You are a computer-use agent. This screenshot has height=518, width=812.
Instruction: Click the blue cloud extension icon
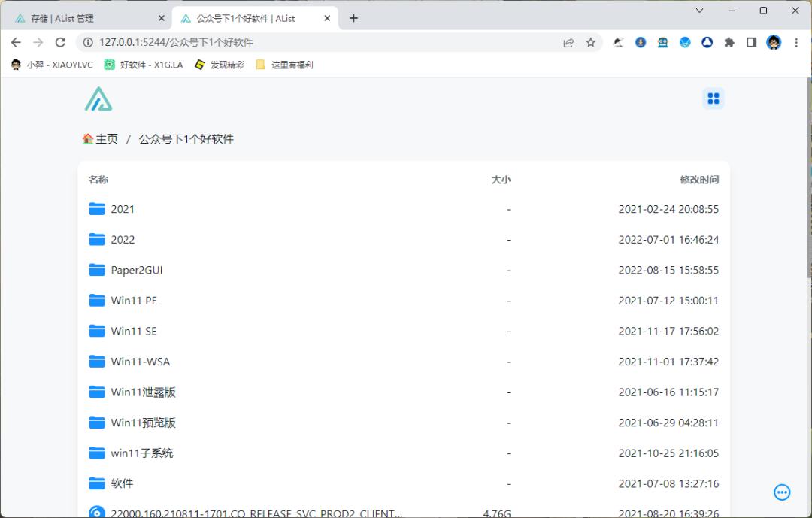[x=685, y=43]
